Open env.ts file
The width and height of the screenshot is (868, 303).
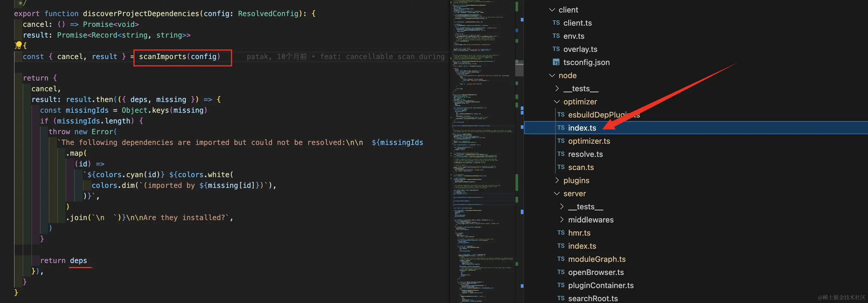click(x=574, y=36)
